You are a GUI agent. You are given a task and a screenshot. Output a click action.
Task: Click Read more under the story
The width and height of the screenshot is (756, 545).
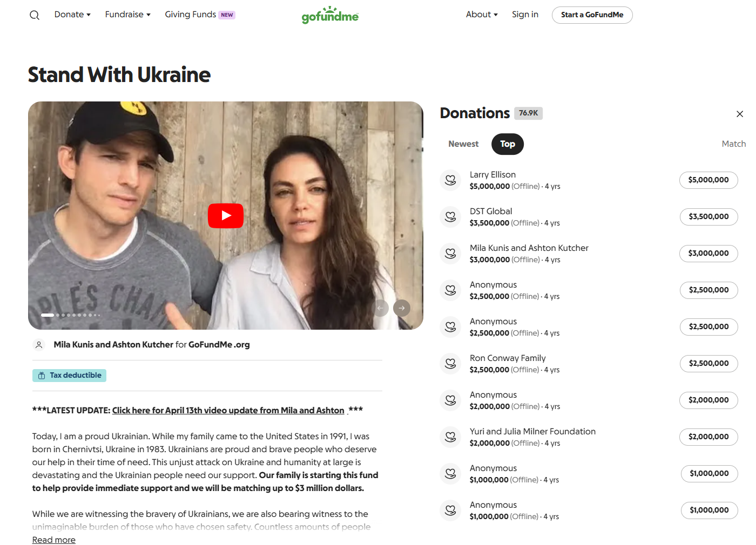53,540
